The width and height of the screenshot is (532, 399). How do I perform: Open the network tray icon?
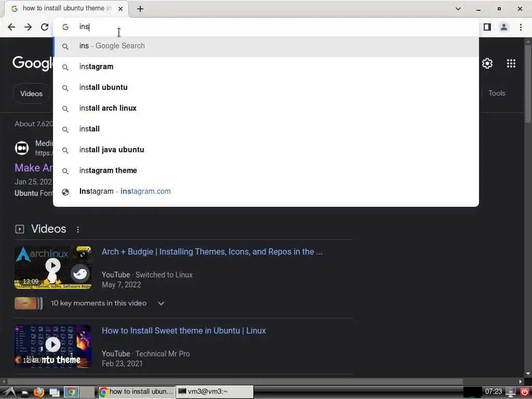tap(510, 392)
